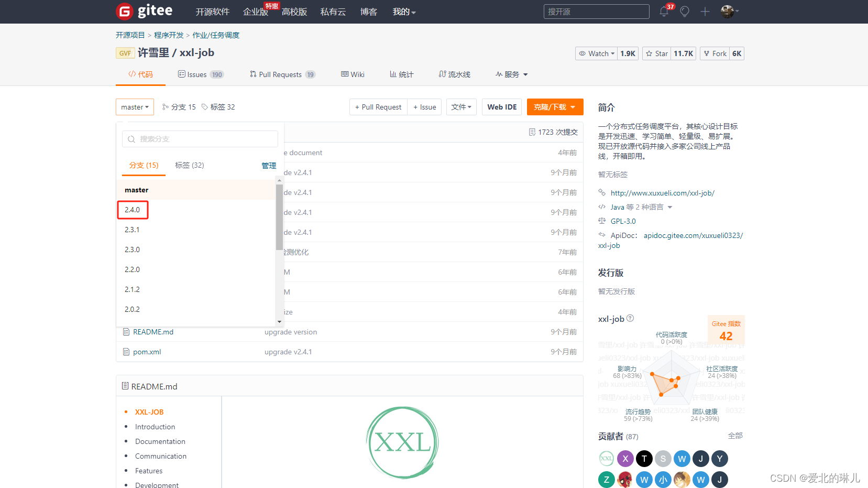Open the Web IDE button
Screen dimensions: 868x488
(x=502, y=107)
